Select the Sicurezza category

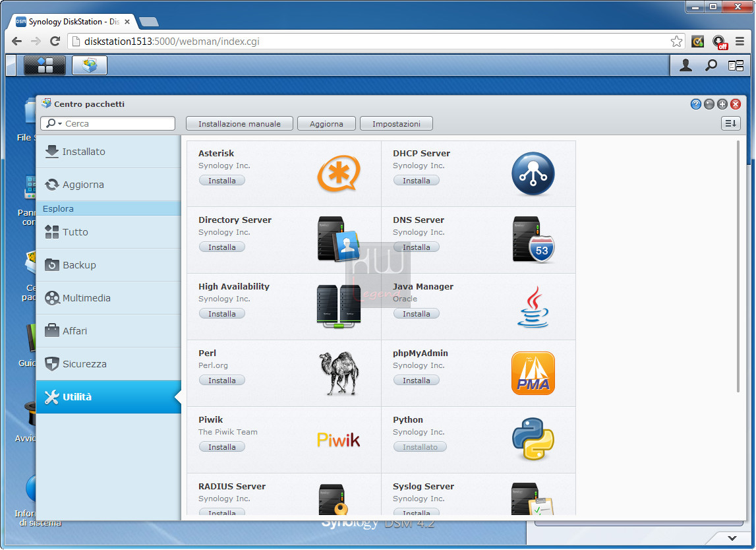click(109, 364)
